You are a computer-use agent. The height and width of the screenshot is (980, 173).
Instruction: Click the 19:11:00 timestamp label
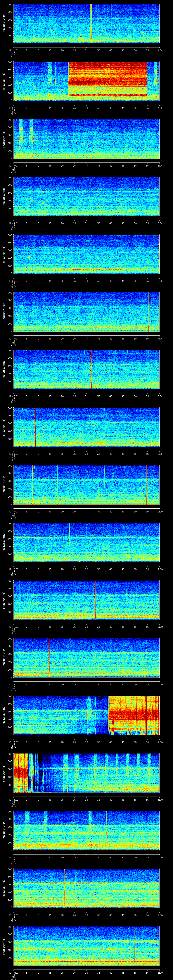click(13, 627)
